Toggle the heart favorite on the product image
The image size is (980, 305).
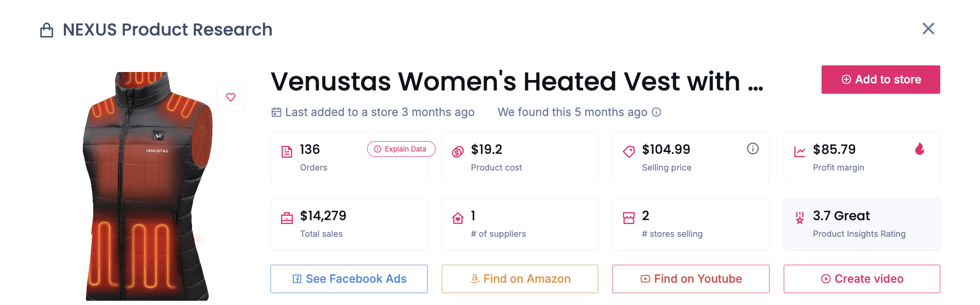click(x=231, y=98)
